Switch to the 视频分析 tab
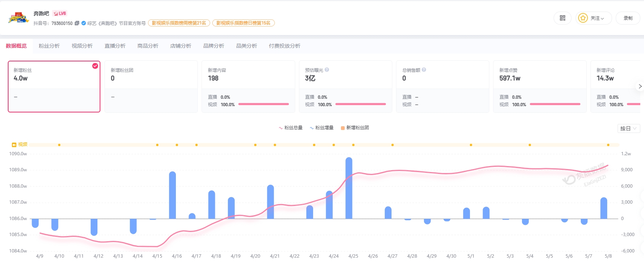 click(x=82, y=46)
